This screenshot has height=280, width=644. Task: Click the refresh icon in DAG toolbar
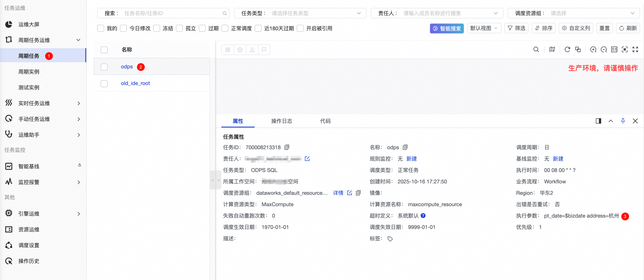click(567, 50)
